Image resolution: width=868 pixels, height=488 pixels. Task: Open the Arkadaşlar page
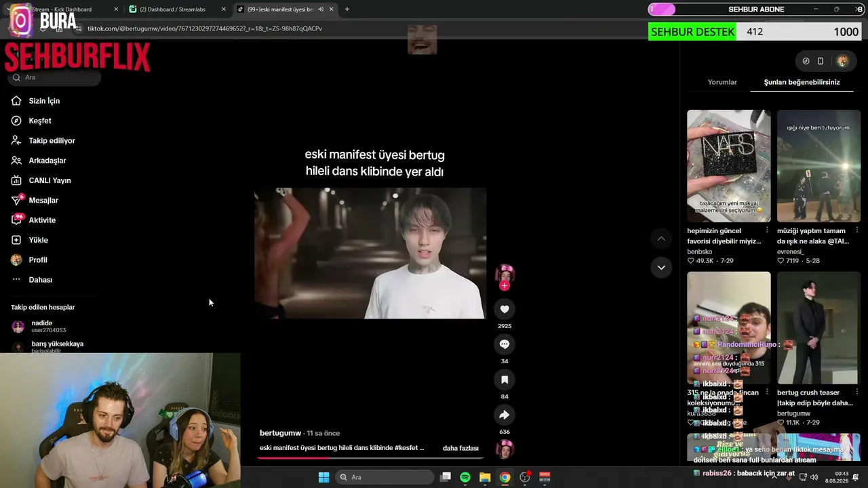[47, 161]
